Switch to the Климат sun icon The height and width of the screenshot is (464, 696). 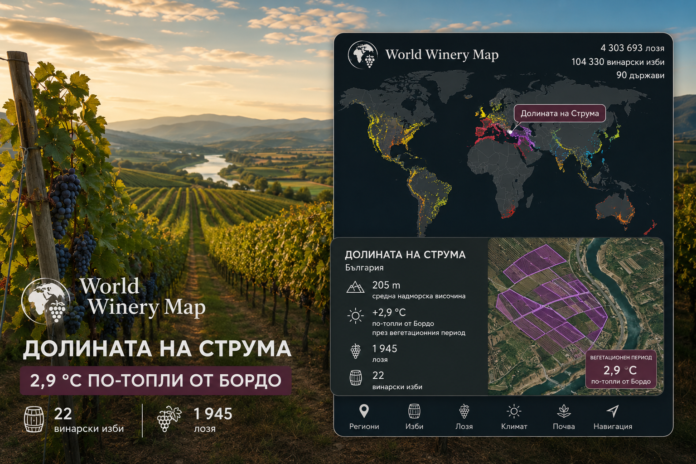point(514,412)
